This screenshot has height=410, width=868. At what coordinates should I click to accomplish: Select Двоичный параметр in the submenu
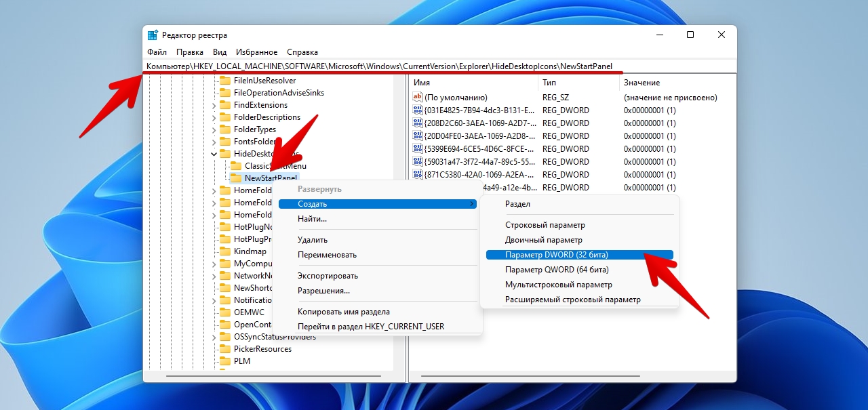(x=580, y=240)
